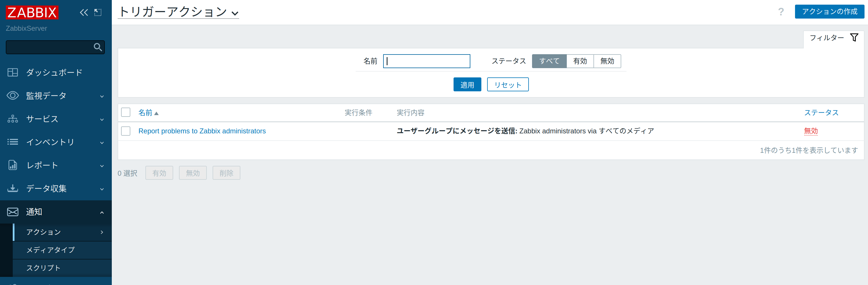Viewport: 868px width, 285px height.
Task: Click the インベントリ list icon
Action: coord(13,142)
